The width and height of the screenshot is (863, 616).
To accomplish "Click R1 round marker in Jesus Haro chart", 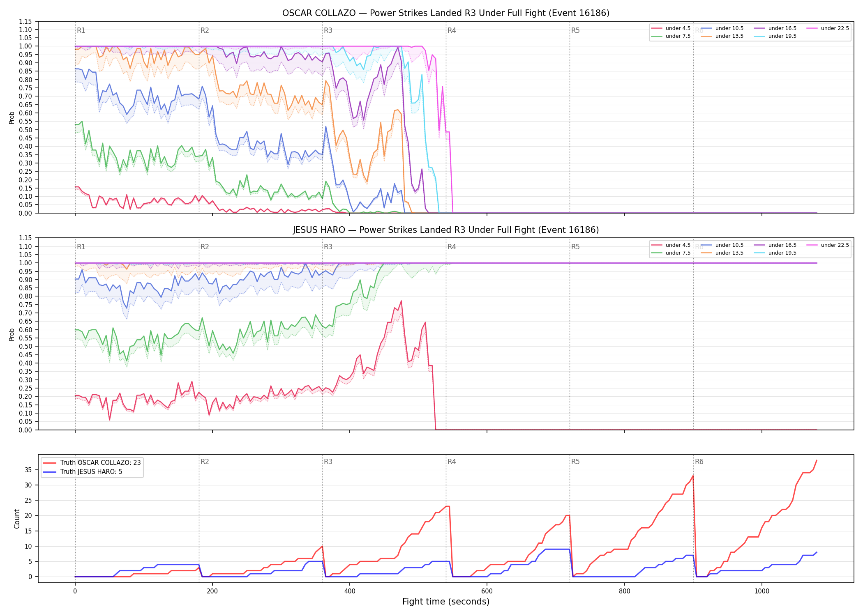I will tap(81, 247).
